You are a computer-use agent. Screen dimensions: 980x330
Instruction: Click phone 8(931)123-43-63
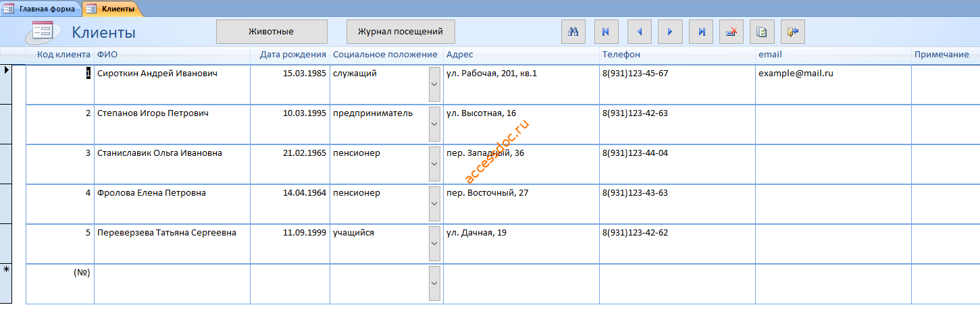[635, 193]
